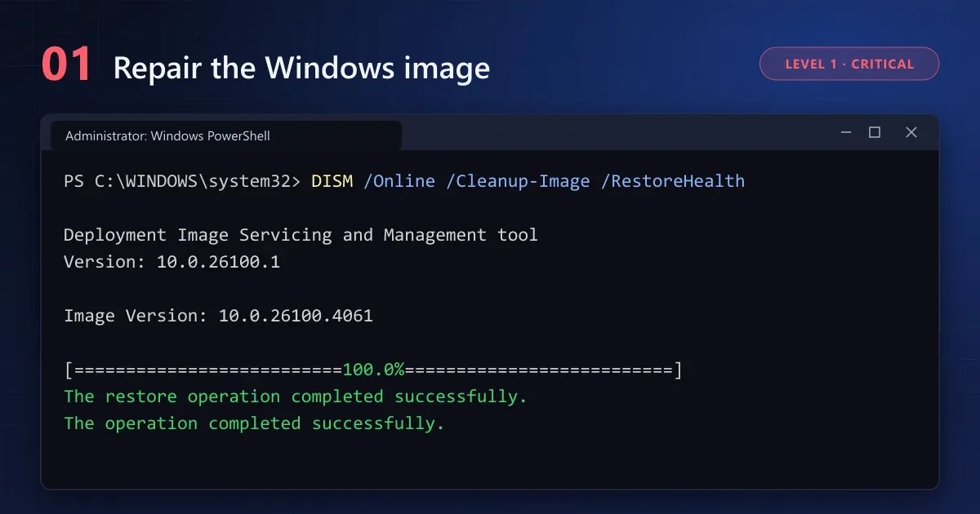Select the Administrator: Windows PowerShell tab
This screenshot has width=980, height=514.
226,135
